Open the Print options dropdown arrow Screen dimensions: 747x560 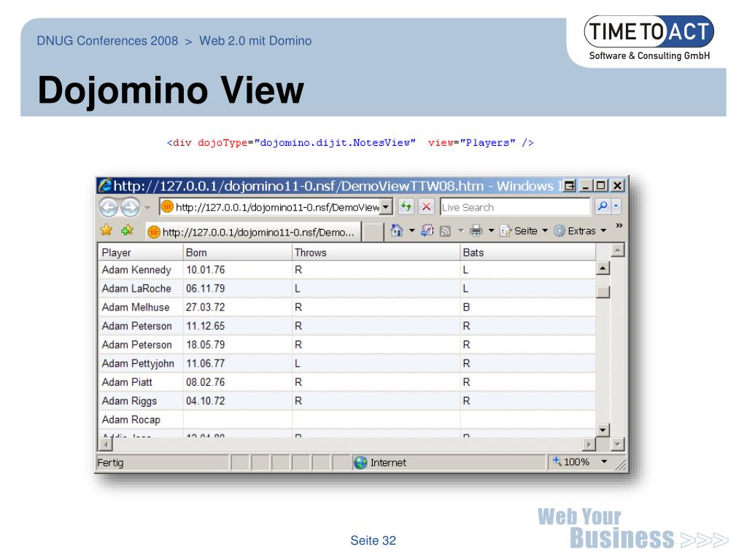click(x=491, y=231)
